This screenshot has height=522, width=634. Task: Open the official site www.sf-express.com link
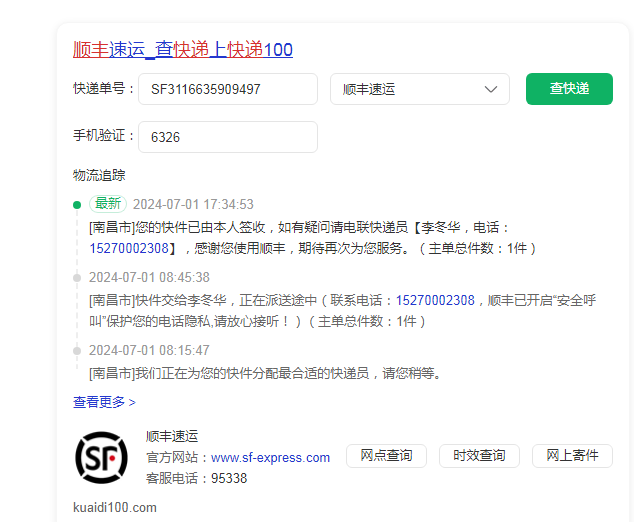coord(271,458)
